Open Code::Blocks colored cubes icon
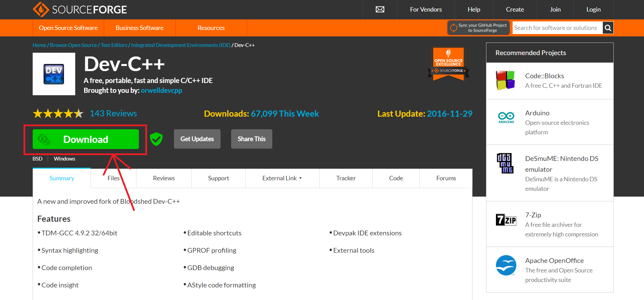644x300 pixels. [505, 80]
